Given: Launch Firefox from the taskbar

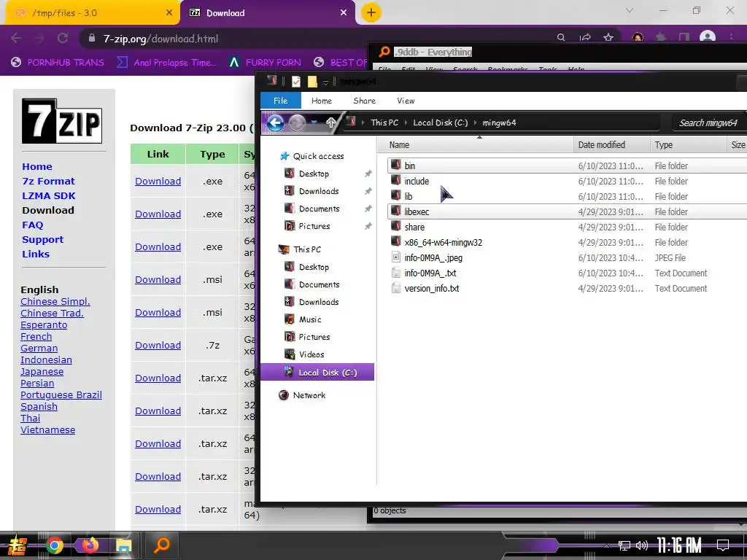Looking at the screenshot, I should point(90,545).
